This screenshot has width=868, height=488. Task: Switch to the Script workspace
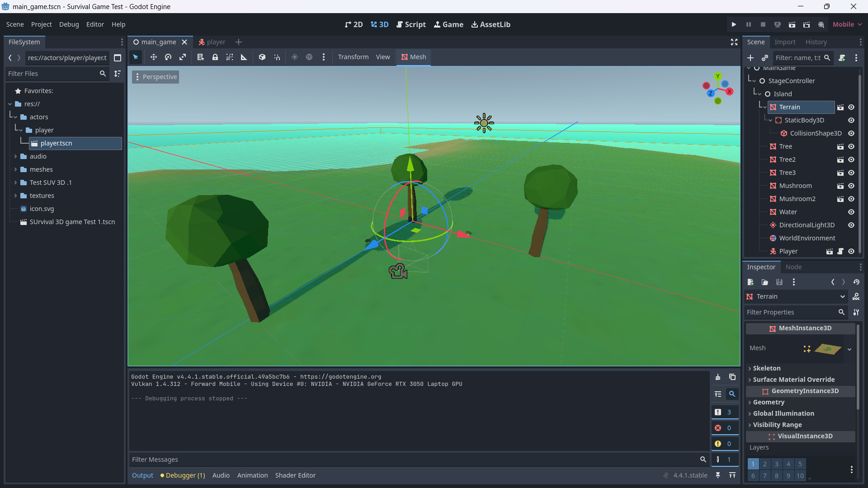click(411, 24)
